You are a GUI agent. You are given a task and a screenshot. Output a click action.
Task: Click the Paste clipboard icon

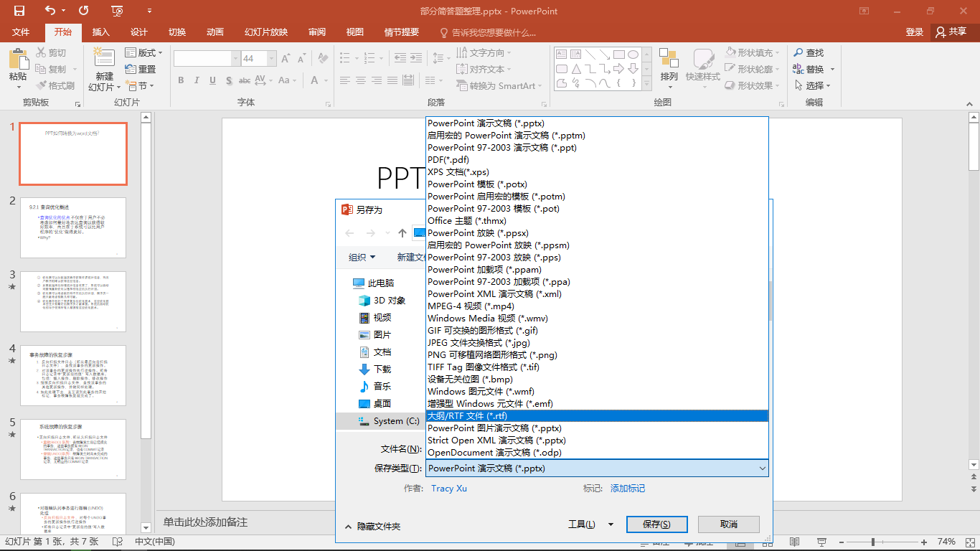18,58
